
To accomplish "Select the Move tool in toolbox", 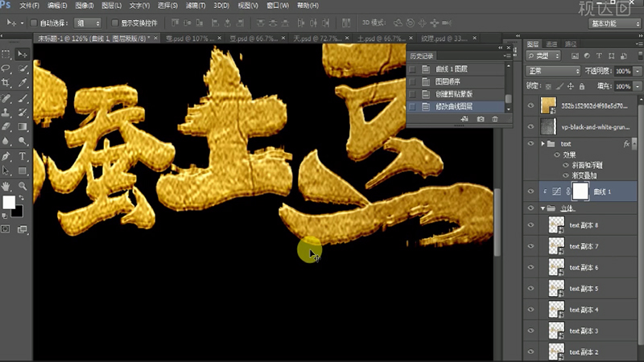I will (23, 54).
